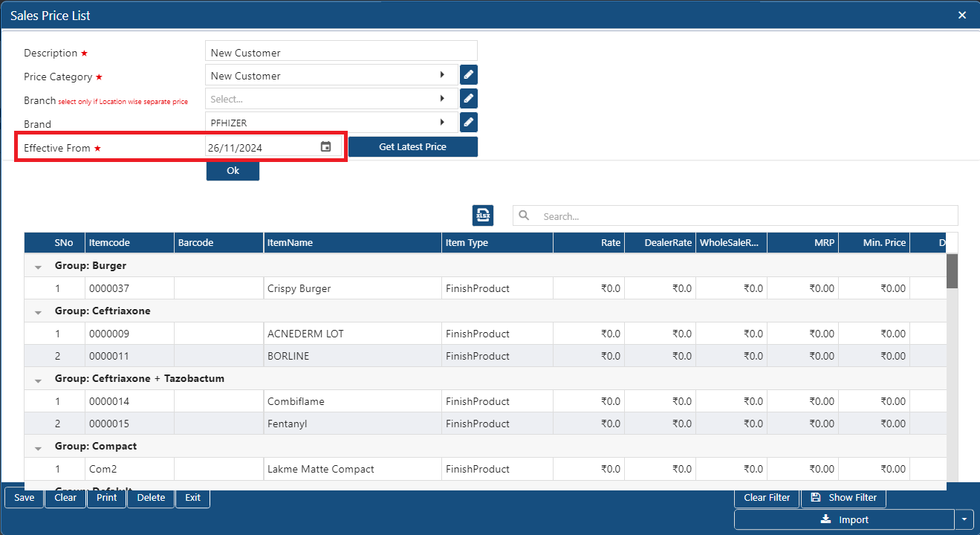Click the edit pencil beside Brand
This screenshot has height=535, width=980.
click(468, 122)
